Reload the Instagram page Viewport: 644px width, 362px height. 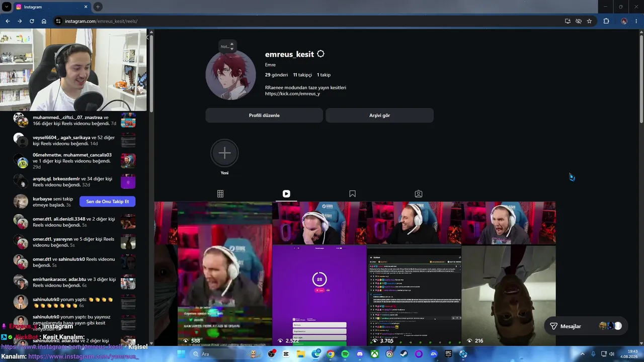(x=32, y=21)
